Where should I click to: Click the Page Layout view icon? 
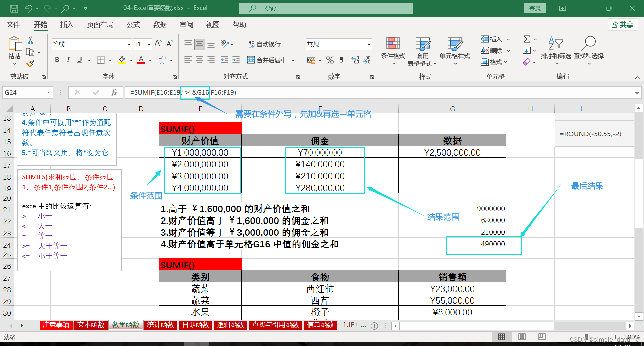[x=522, y=337]
